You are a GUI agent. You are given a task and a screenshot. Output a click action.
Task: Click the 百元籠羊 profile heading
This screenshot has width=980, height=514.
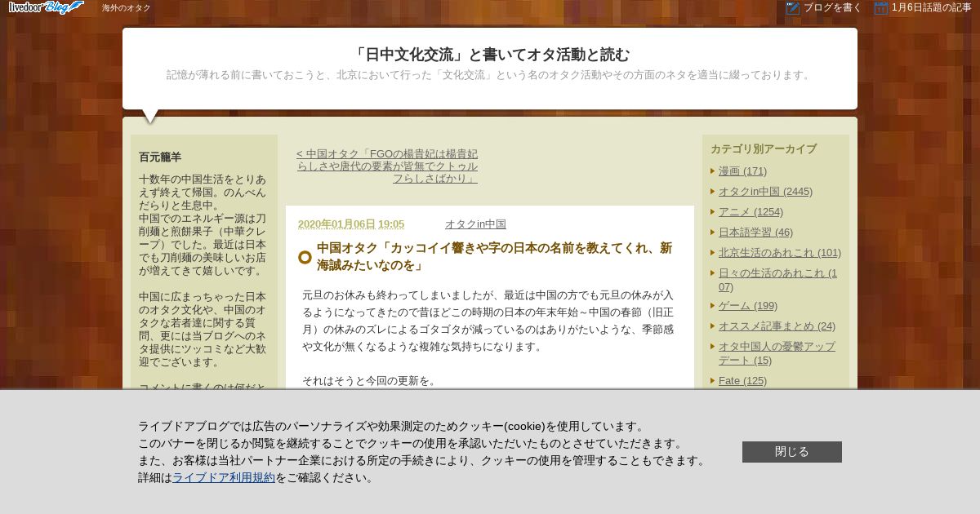coord(160,157)
